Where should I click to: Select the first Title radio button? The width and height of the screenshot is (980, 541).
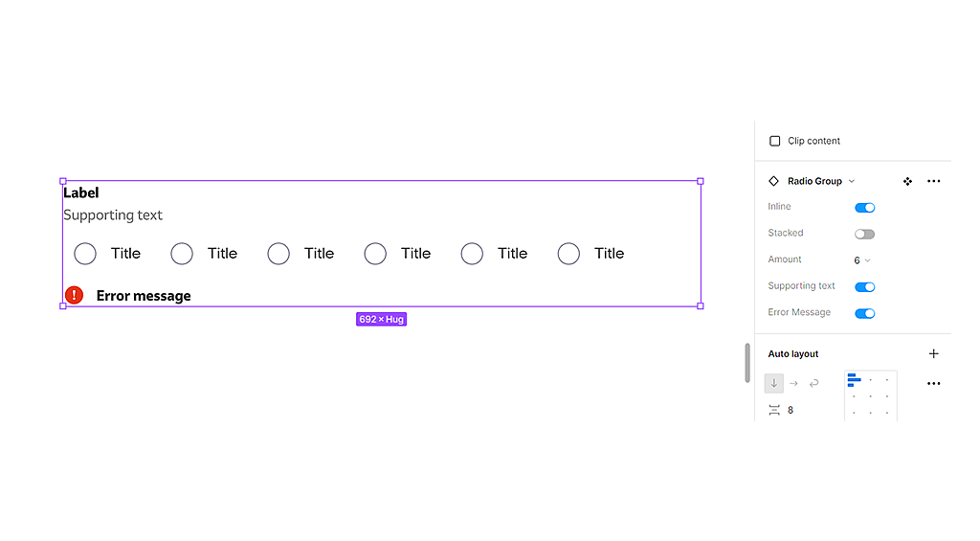click(85, 254)
